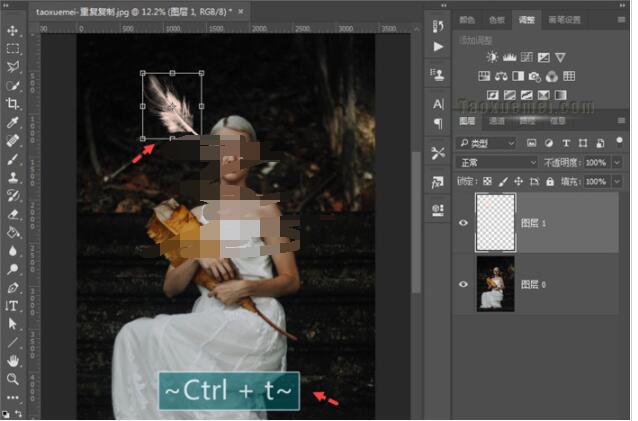Open the Adjustments panel flyout menu
This screenshot has height=421, width=638.
coord(621,20)
